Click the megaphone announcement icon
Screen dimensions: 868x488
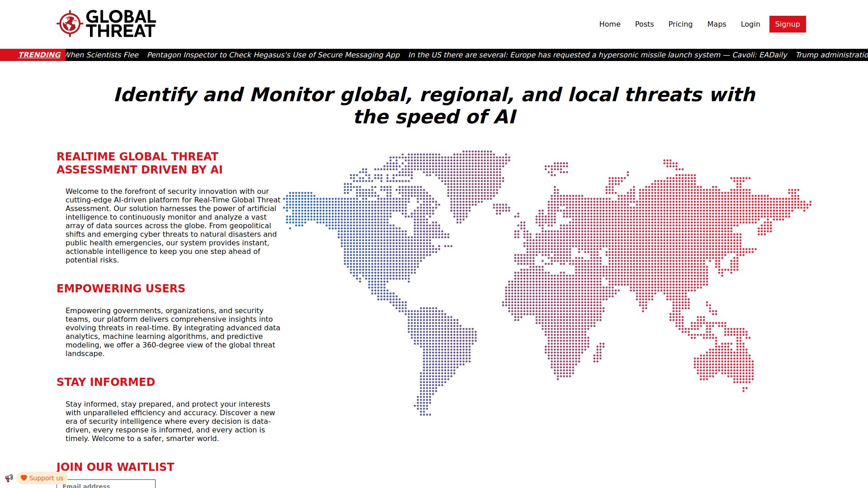9,478
